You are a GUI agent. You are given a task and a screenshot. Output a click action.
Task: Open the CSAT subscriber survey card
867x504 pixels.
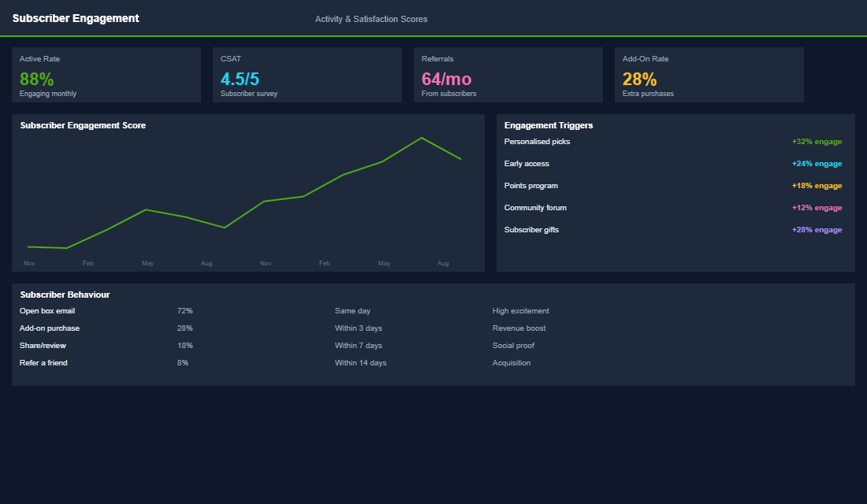point(307,75)
